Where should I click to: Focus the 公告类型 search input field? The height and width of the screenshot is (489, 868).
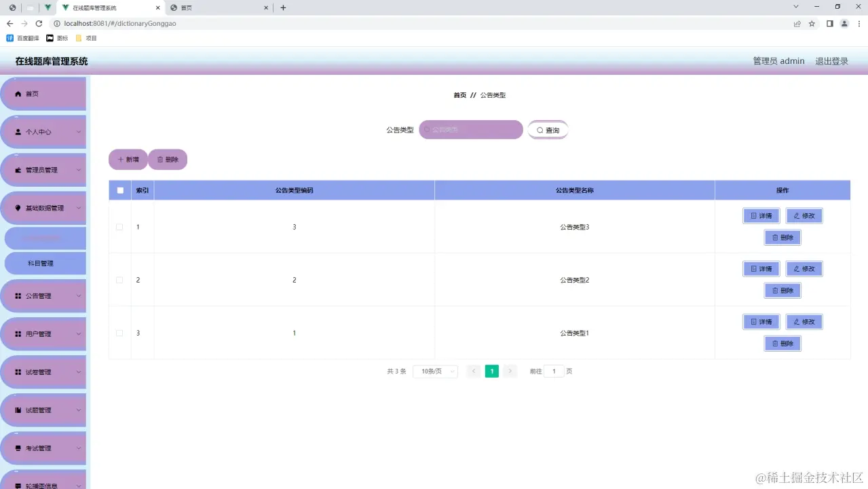[471, 130]
